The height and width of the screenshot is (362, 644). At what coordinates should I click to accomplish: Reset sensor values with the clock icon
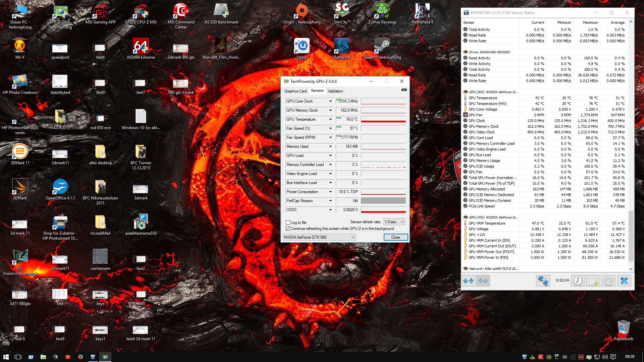click(x=578, y=281)
